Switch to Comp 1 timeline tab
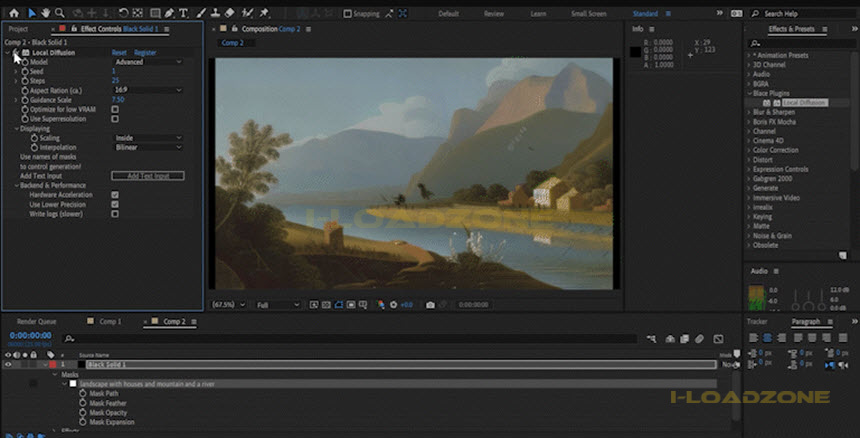 point(110,322)
